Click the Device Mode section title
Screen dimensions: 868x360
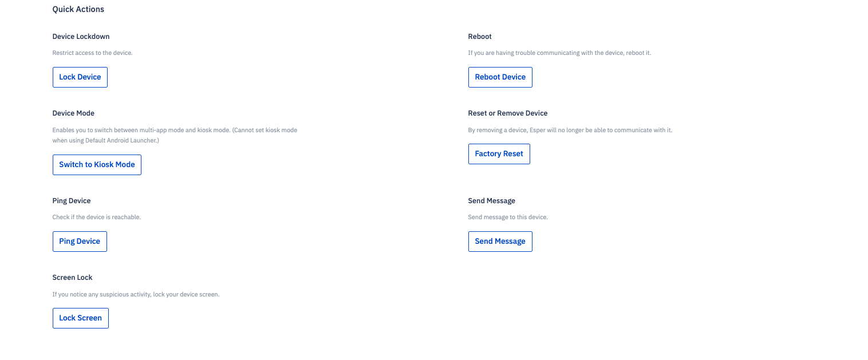[x=73, y=113]
